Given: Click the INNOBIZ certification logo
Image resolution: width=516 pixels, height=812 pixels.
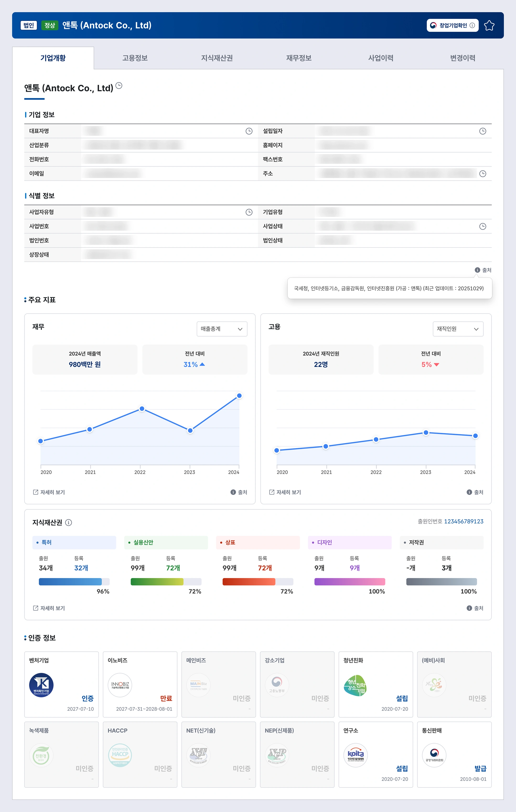Looking at the screenshot, I should [120, 685].
